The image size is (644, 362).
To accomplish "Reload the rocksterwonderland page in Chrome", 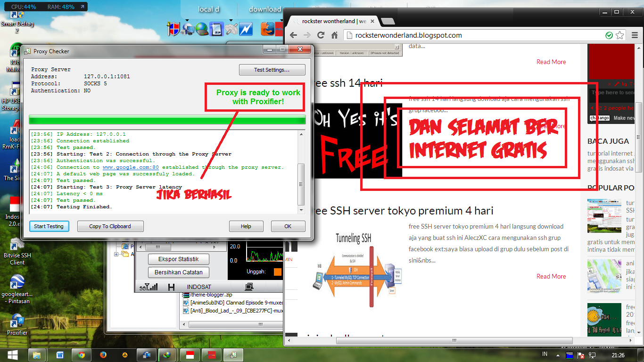I will (x=321, y=35).
